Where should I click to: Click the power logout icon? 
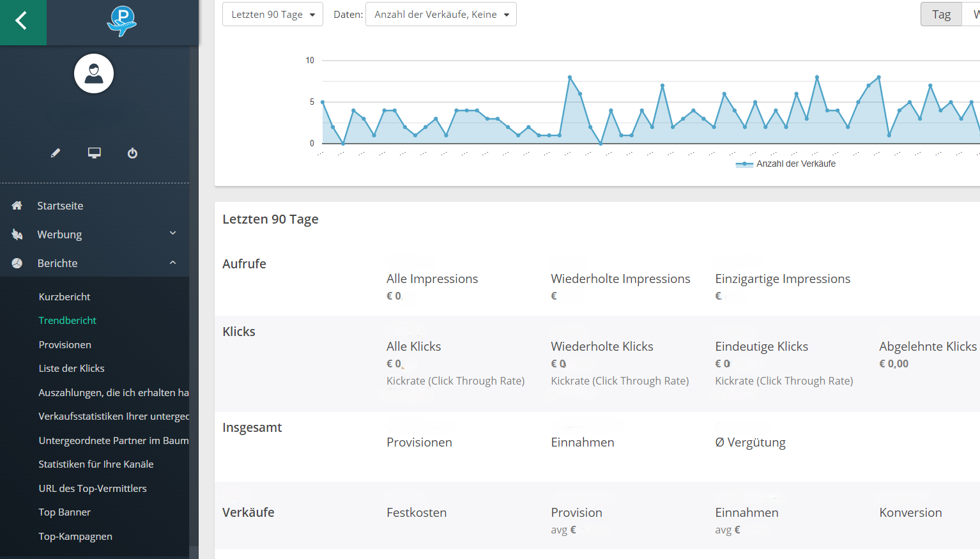132,153
